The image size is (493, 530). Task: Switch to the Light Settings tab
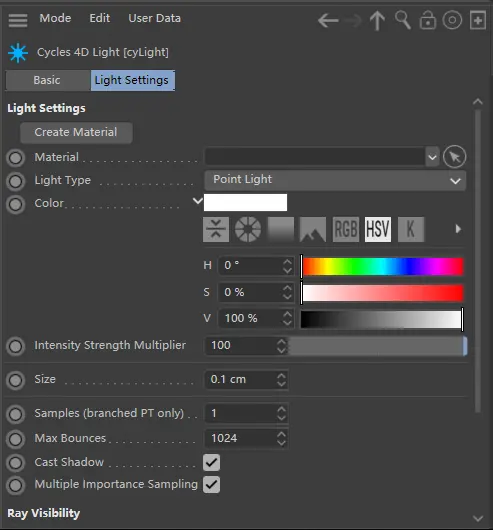[x=132, y=80]
